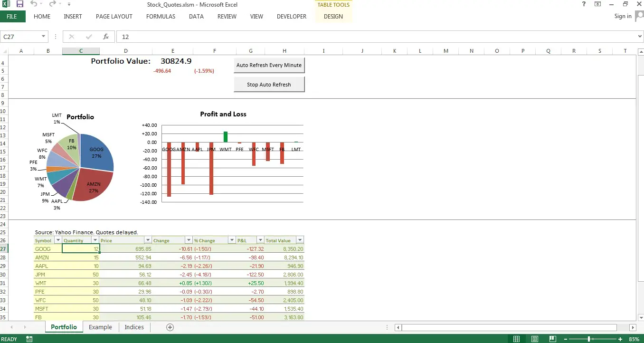Open the Ribbon Display Options icon
The width and height of the screenshot is (644, 343).
pos(597,4)
